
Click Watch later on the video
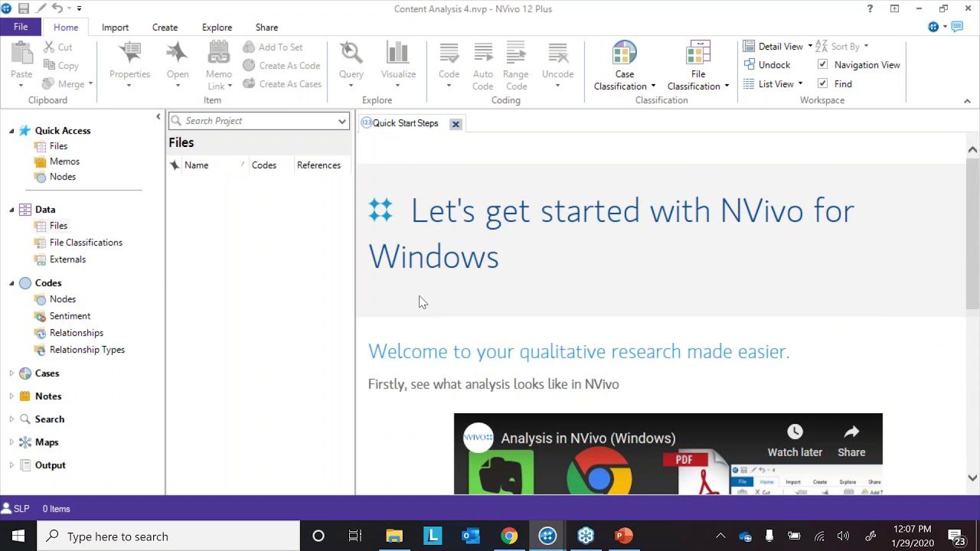pos(795,442)
